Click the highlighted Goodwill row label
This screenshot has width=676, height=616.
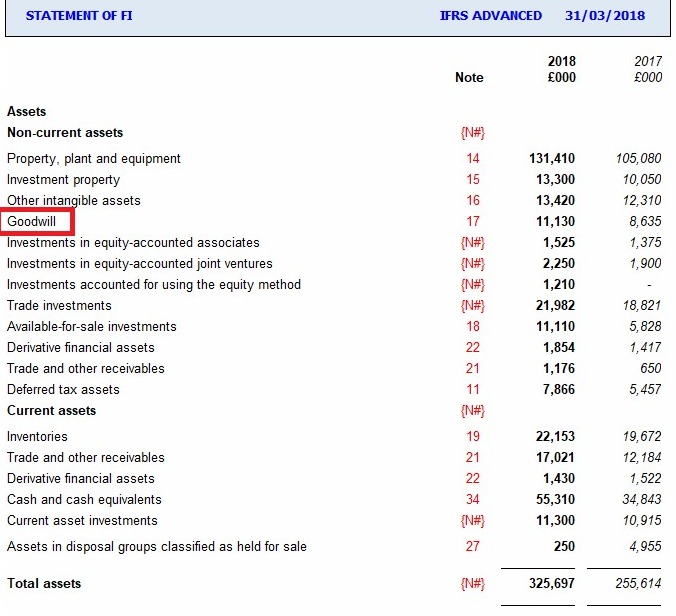tap(35, 221)
